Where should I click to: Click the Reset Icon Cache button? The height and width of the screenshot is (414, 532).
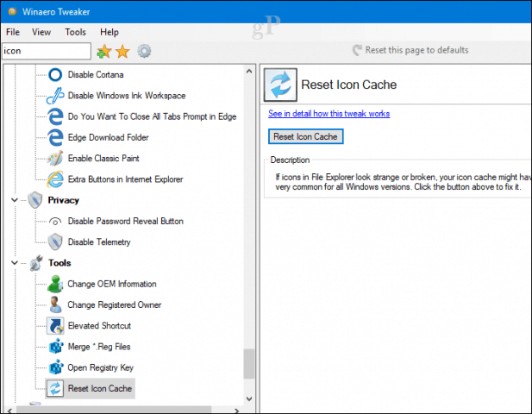[x=306, y=136]
